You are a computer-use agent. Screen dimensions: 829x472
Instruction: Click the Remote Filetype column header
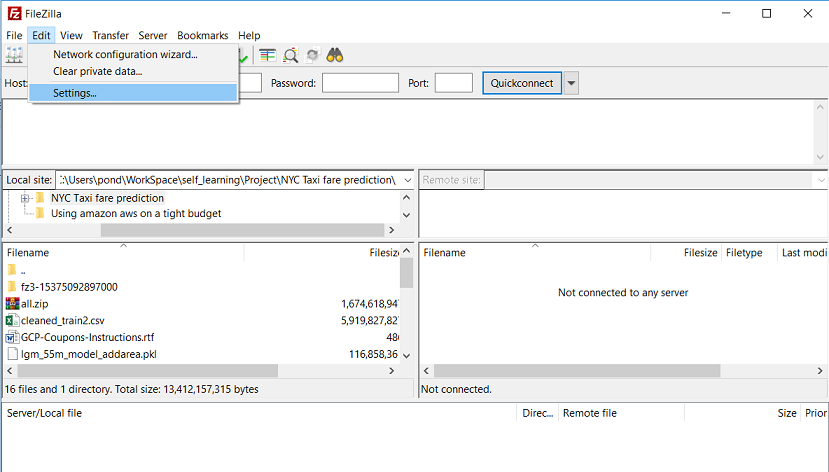pyautogui.click(x=749, y=253)
